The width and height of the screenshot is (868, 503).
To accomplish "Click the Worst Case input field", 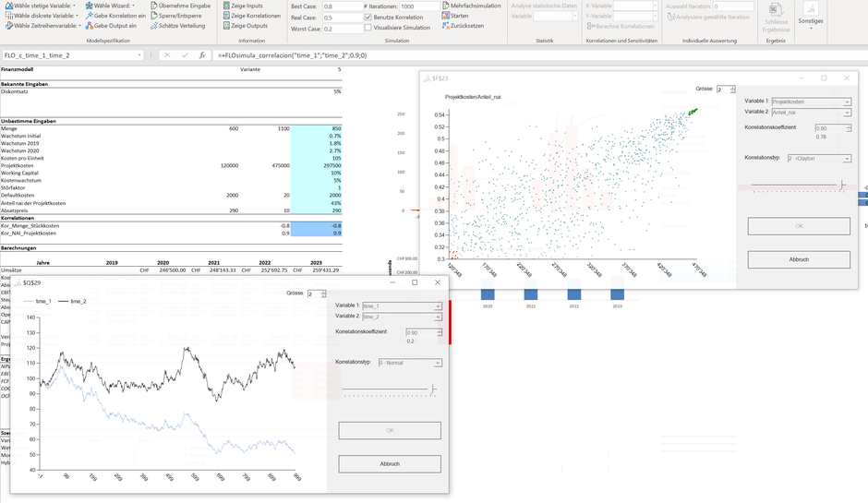I will 342,29.
